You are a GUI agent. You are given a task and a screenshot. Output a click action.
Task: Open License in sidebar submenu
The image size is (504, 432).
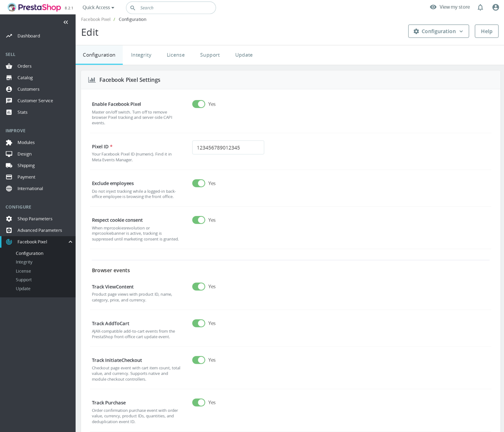click(x=23, y=271)
